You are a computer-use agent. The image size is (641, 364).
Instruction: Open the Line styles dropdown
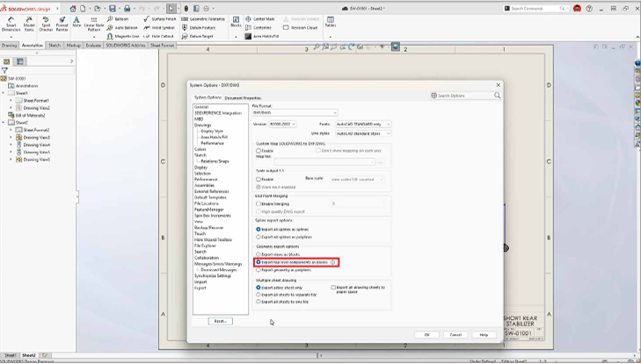click(363, 134)
